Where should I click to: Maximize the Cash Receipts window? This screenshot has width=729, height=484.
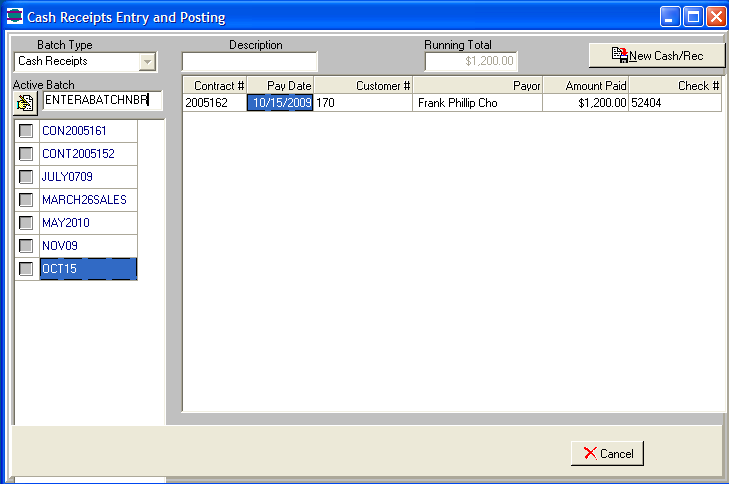(x=692, y=17)
